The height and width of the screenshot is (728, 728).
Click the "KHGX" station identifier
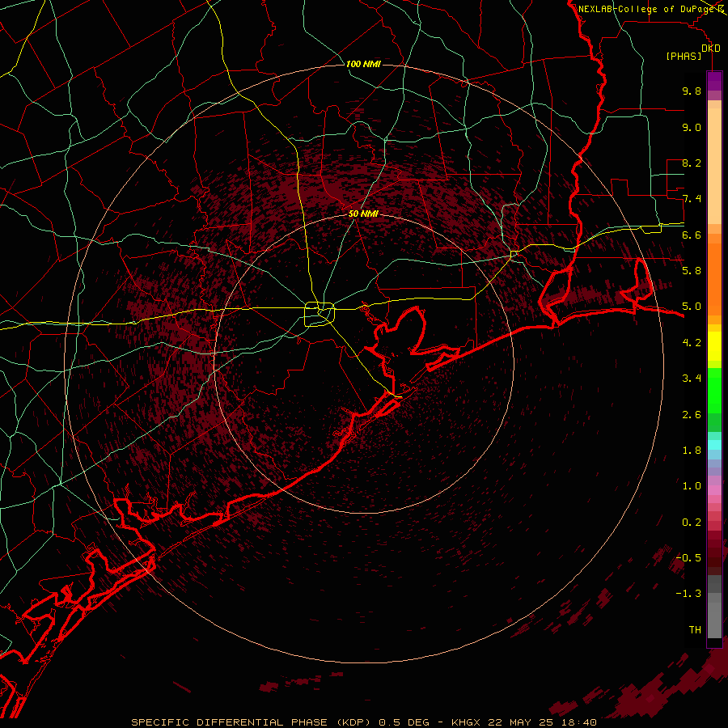coord(465,722)
